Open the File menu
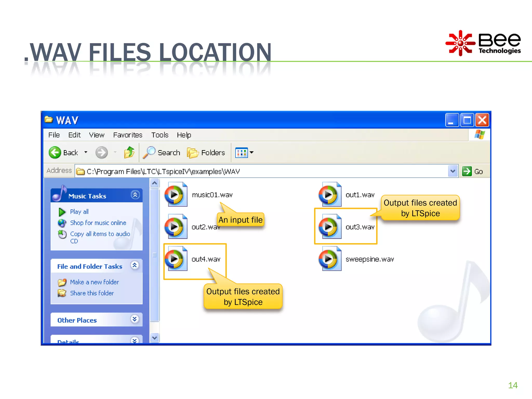 [x=54, y=135]
